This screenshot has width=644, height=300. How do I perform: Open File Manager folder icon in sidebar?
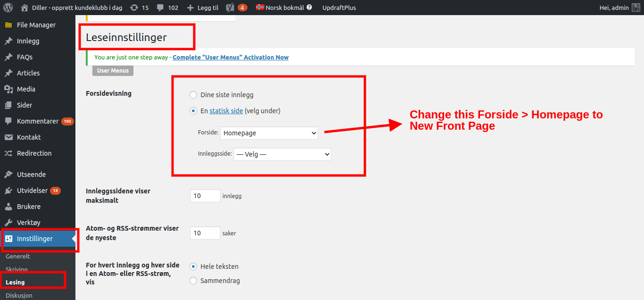click(x=8, y=25)
